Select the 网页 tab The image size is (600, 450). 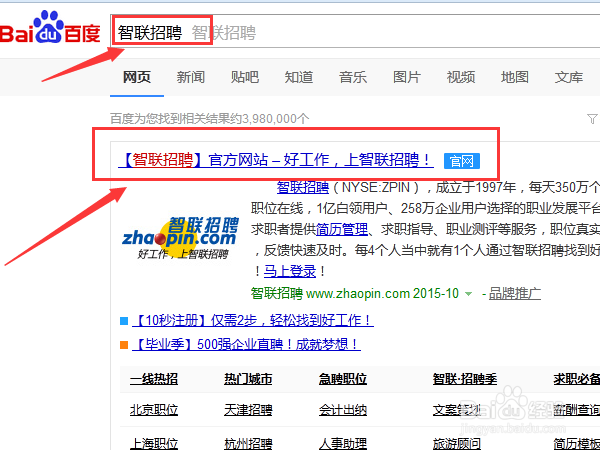click(x=137, y=77)
